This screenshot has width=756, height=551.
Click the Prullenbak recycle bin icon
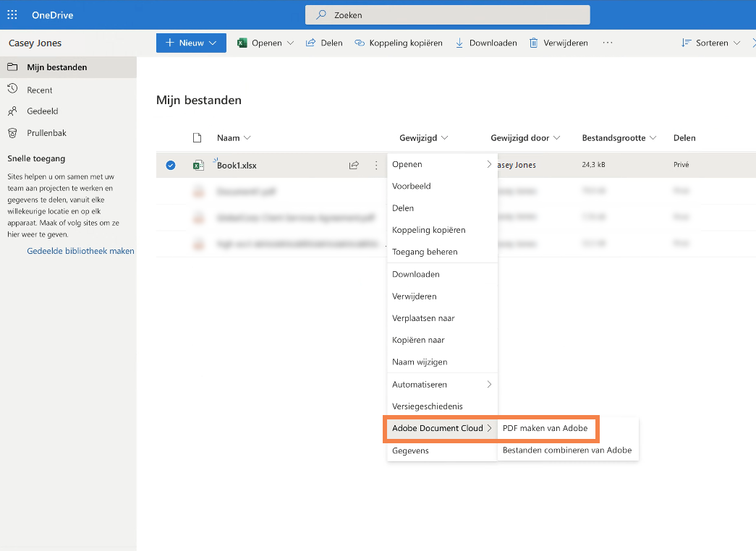[x=12, y=133]
